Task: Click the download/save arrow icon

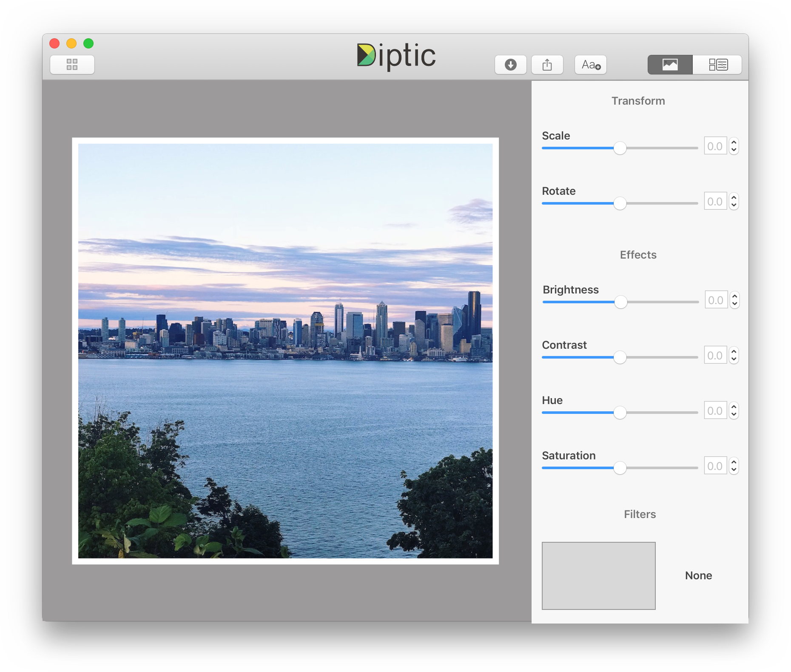Action: pos(510,65)
